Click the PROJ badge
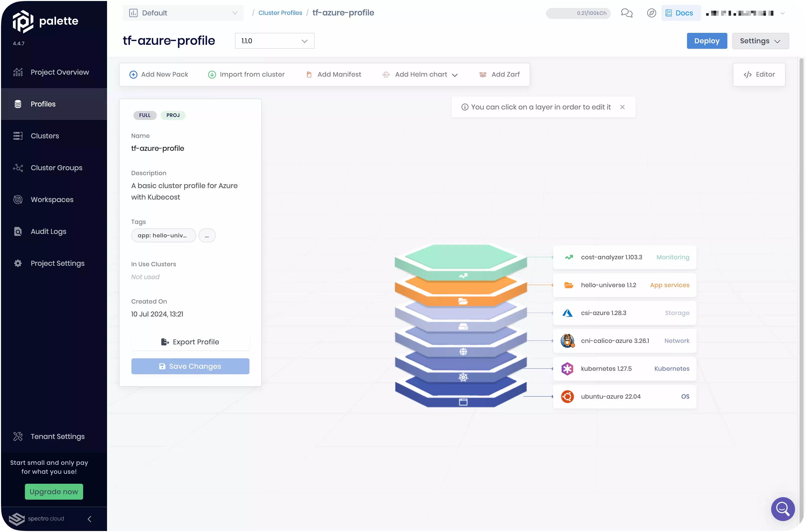806x532 pixels. 173,115
